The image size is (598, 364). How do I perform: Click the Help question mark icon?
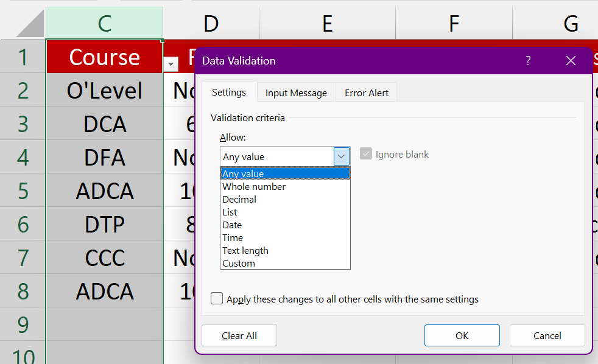click(528, 60)
